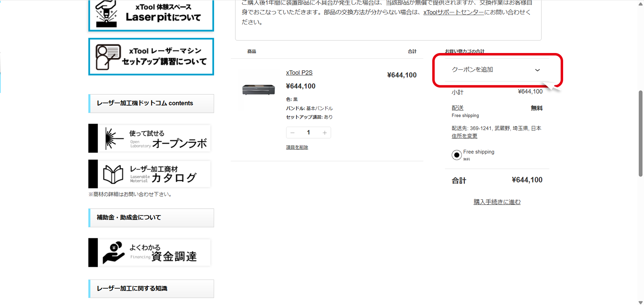
Task: Increase the xTool P2S quantity with plus
Action: [325, 133]
